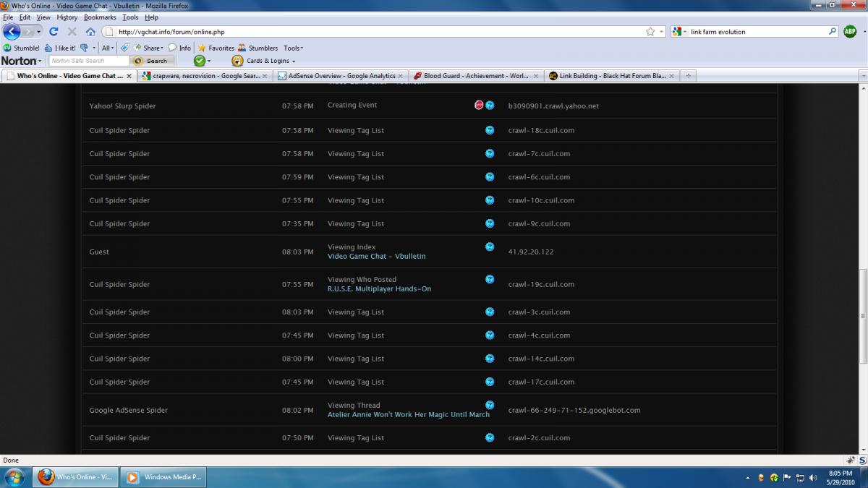
Task: Open the history dropdown next to Forward
Action: tap(38, 32)
